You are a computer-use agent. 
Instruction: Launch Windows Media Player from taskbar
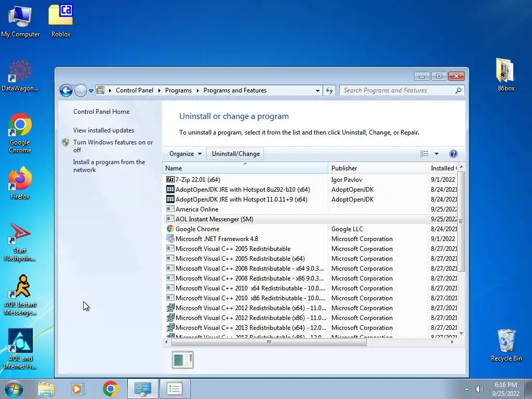[77, 389]
